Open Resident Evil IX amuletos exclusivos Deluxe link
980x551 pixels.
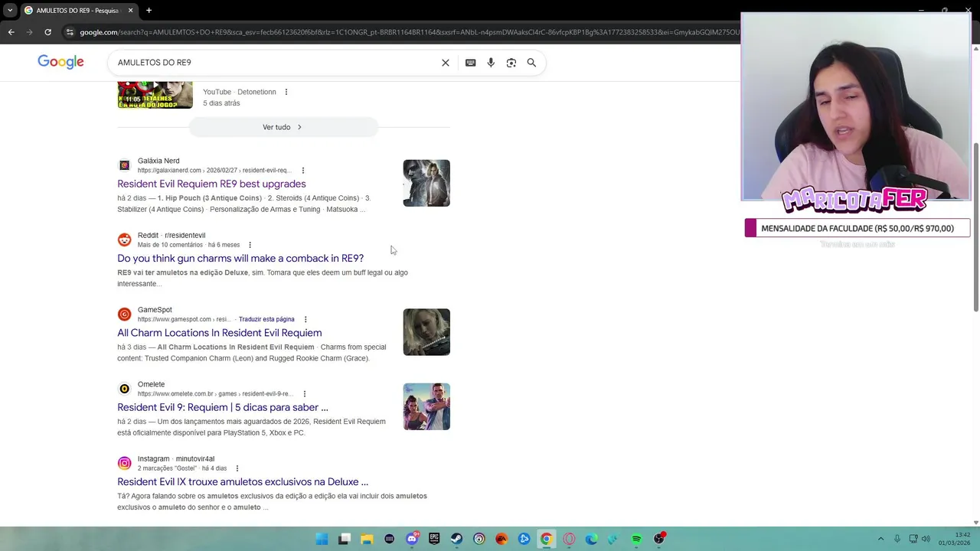pos(243,481)
